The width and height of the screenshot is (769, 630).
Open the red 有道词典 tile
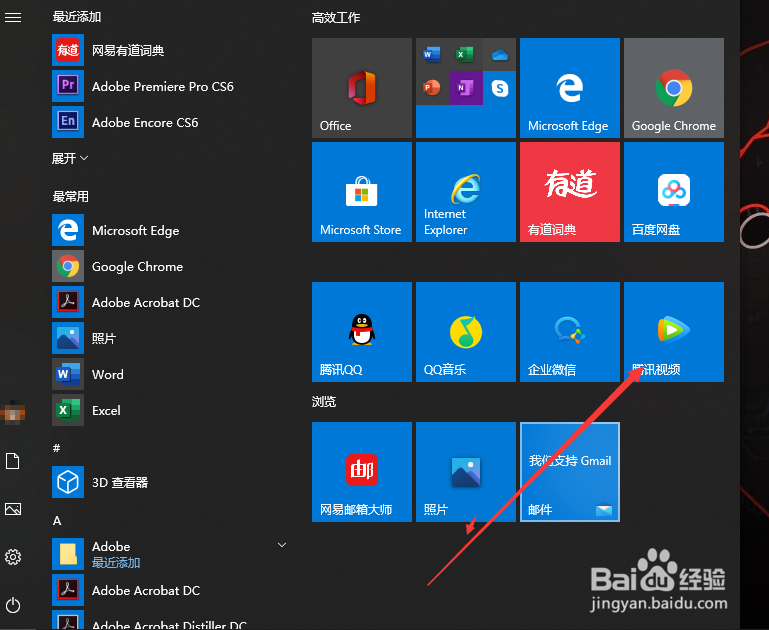[570, 192]
